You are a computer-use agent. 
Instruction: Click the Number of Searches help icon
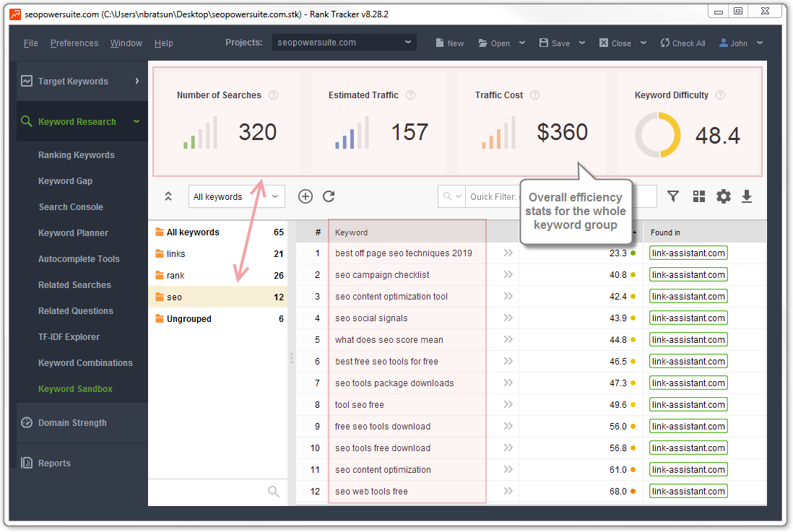coord(273,95)
